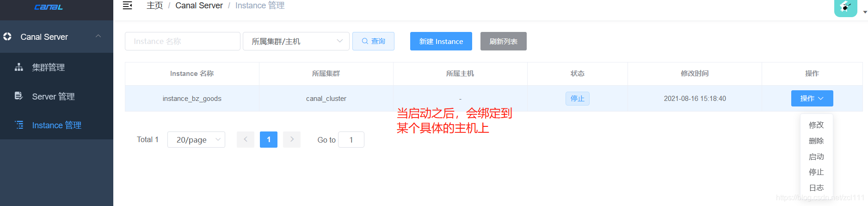Choose 修改 from the operation menu
Image resolution: width=868 pixels, height=206 pixels.
point(816,125)
